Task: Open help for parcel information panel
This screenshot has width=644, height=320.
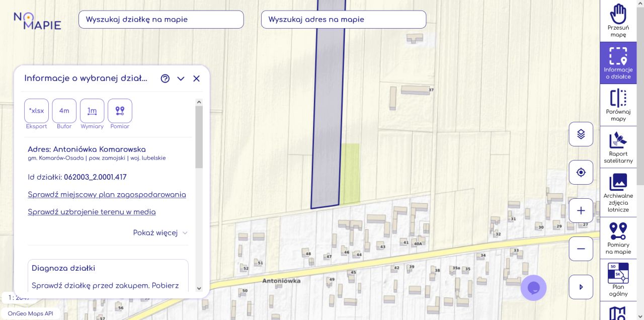Action: pos(165,78)
